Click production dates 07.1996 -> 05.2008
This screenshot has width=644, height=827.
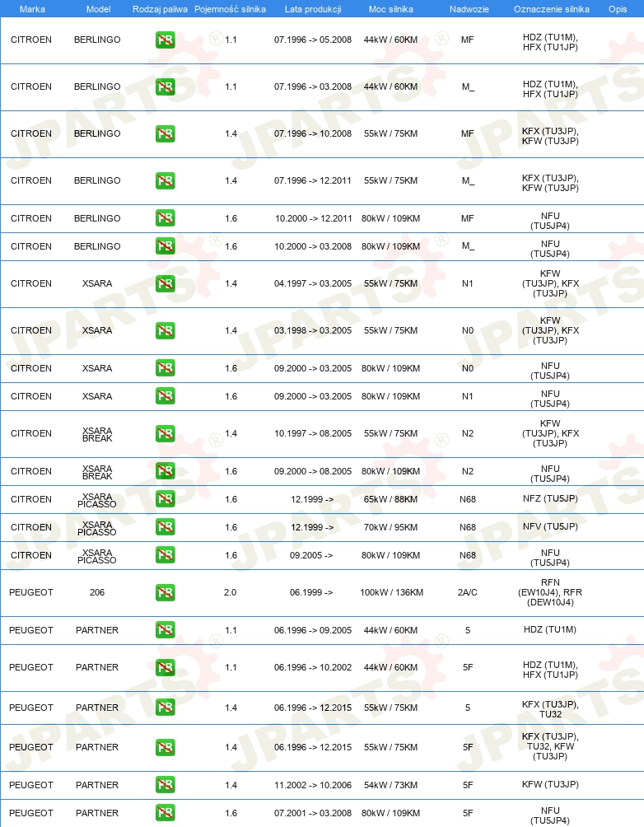point(313,40)
